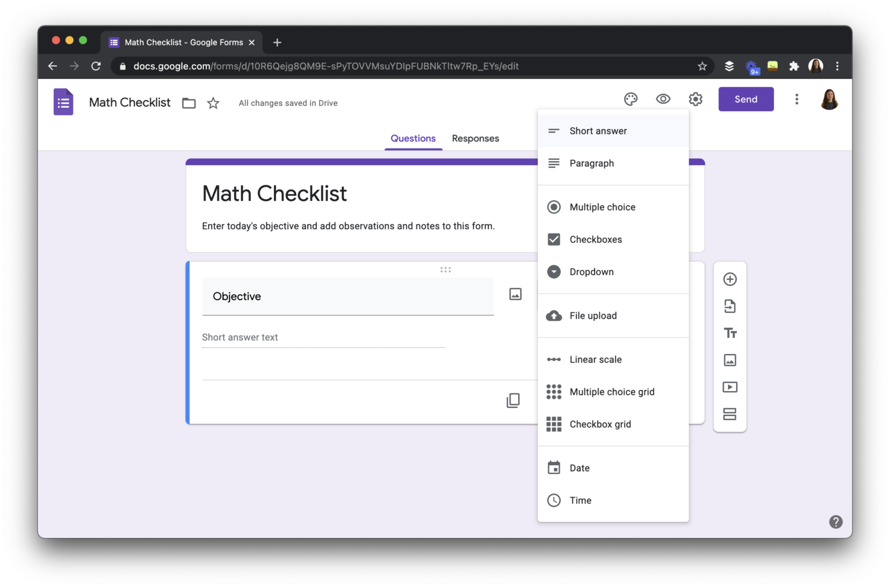Add a title and description block
Screen dimensions: 890x588
click(729, 333)
